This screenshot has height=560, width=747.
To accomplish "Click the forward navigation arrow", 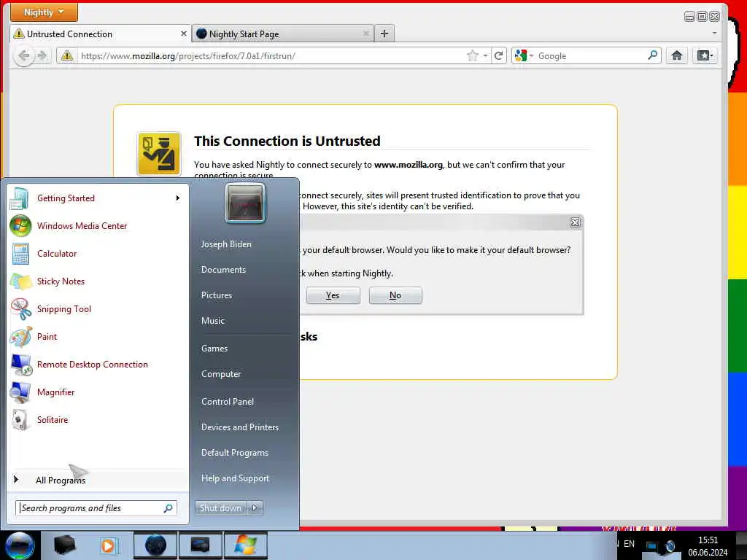I will 42,55.
